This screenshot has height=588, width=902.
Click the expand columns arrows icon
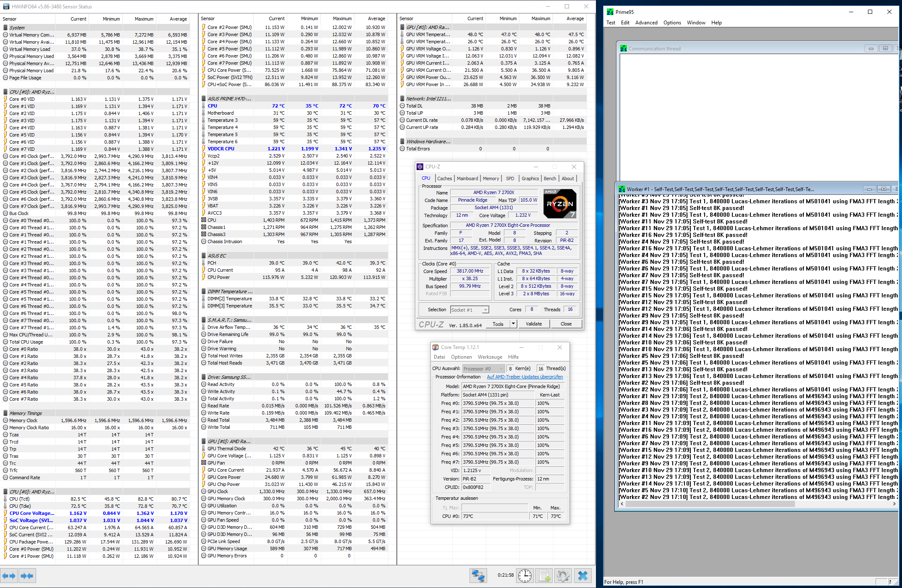point(9,576)
